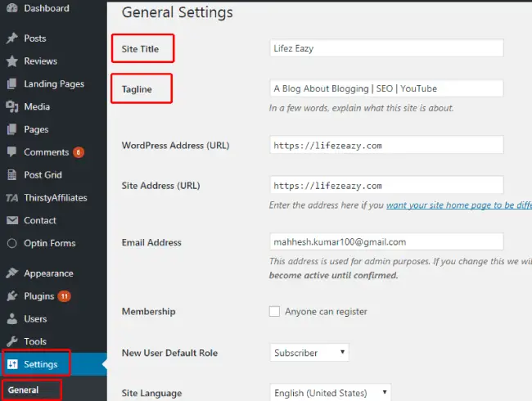Click the Email Address label
This screenshot has height=401, width=532.
point(151,242)
